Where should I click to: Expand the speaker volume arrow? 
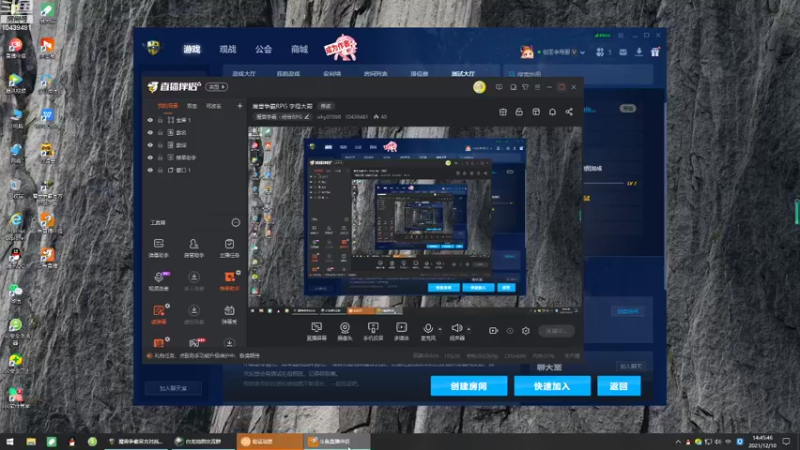click(x=469, y=330)
